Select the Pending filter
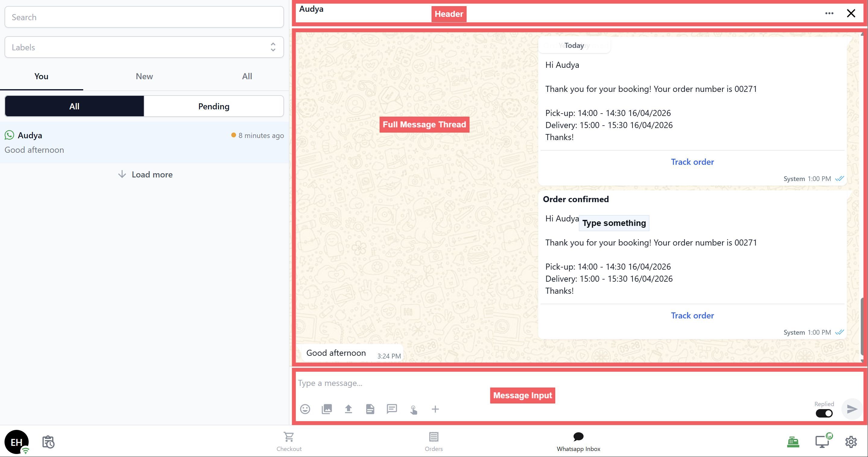 [214, 106]
